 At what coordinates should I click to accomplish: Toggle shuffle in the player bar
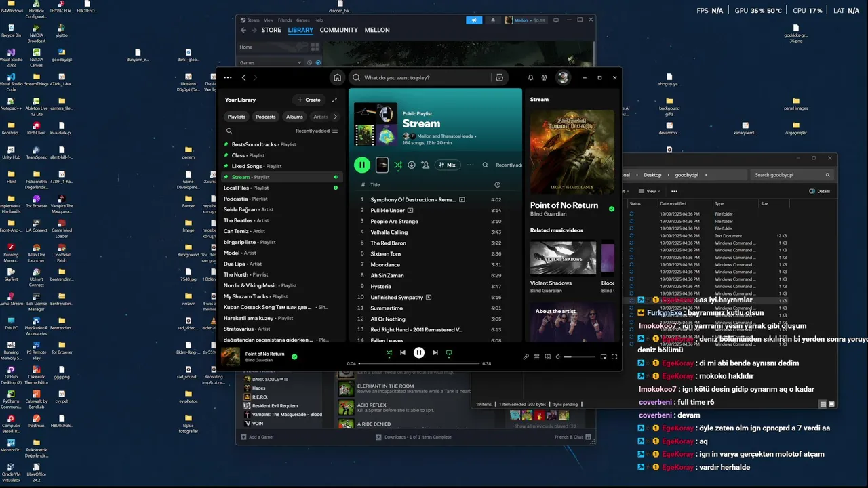(389, 352)
